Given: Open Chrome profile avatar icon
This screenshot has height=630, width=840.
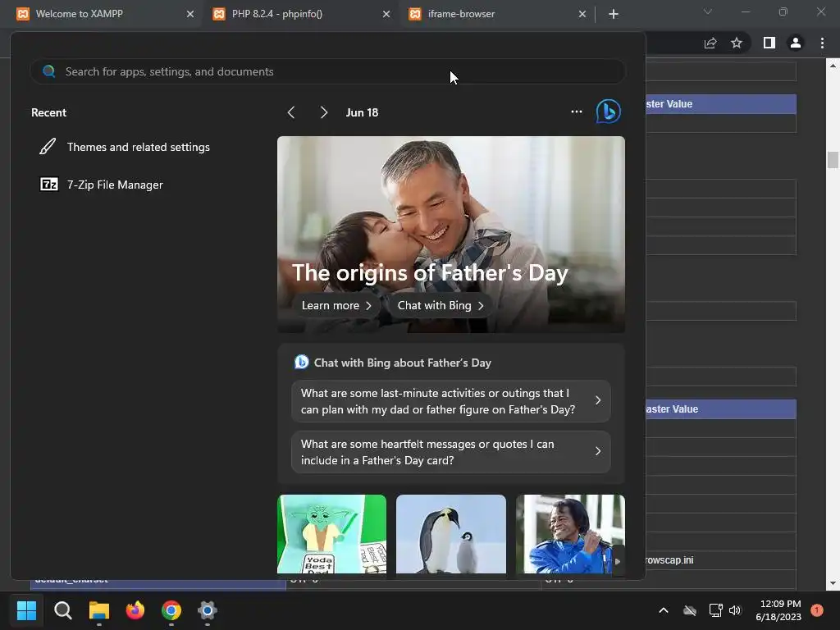Looking at the screenshot, I should (796, 43).
